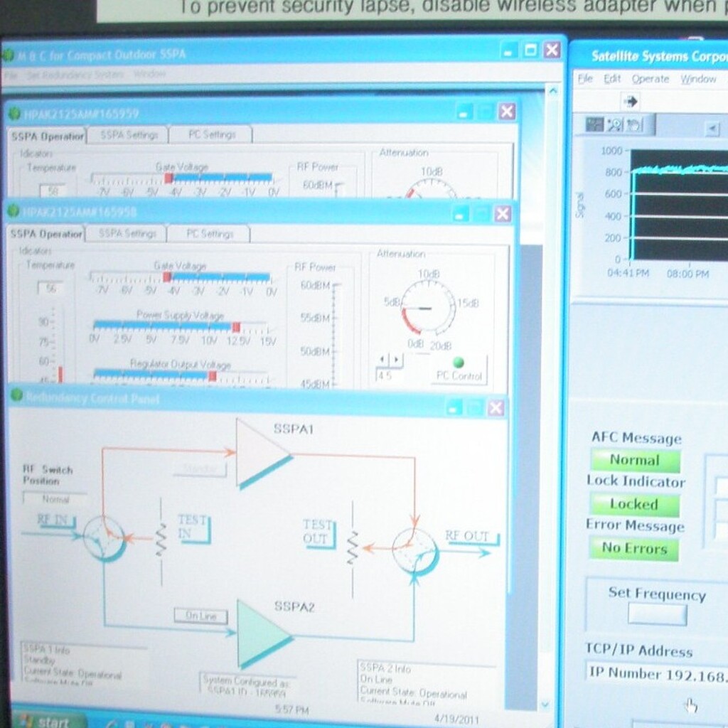This screenshot has height=728, width=728.
Task: Open the Operate menu
Action: 650,79
